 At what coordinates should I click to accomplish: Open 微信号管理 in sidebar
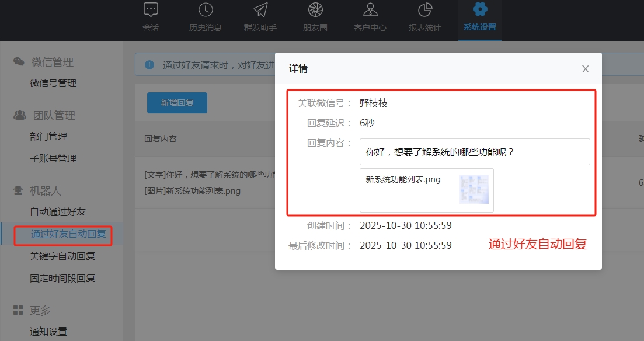point(53,83)
